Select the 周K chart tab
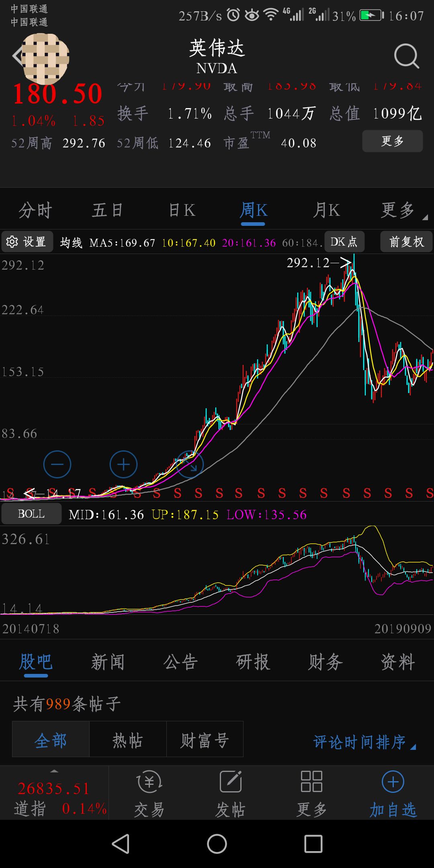The image size is (434, 868). 254,210
